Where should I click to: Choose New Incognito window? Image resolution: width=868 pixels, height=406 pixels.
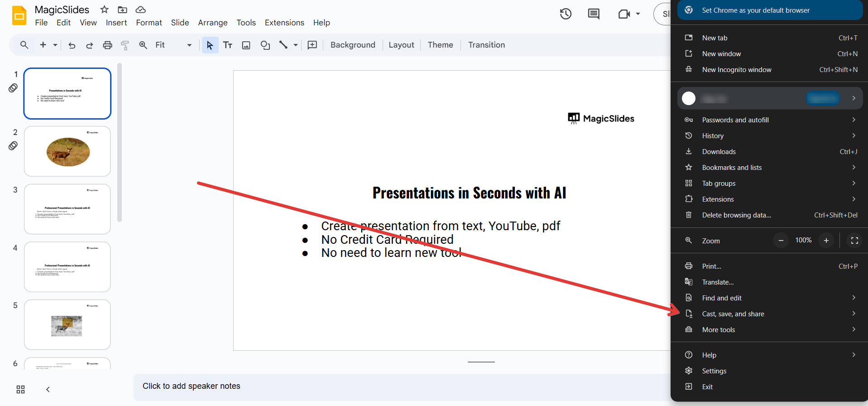click(x=770, y=70)
